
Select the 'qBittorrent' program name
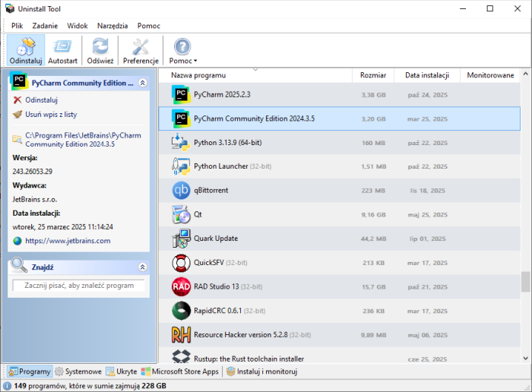pos(211,190)
